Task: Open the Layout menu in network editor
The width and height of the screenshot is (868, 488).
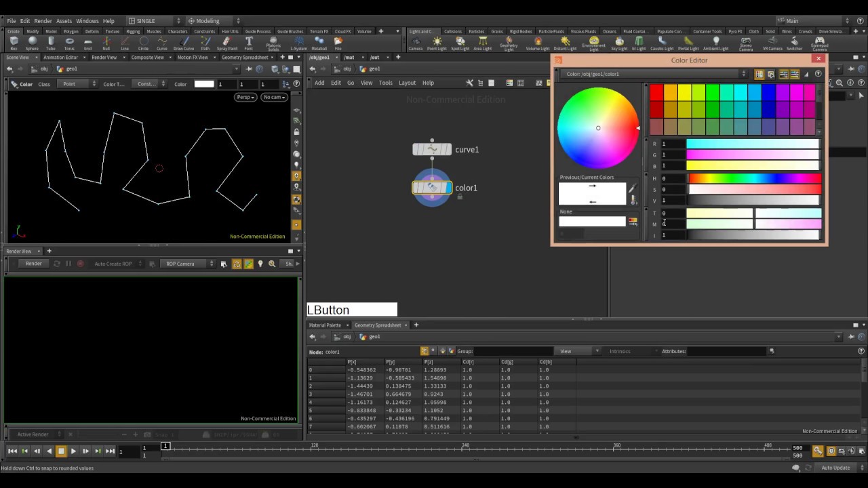Action: (x=407, y=83)
